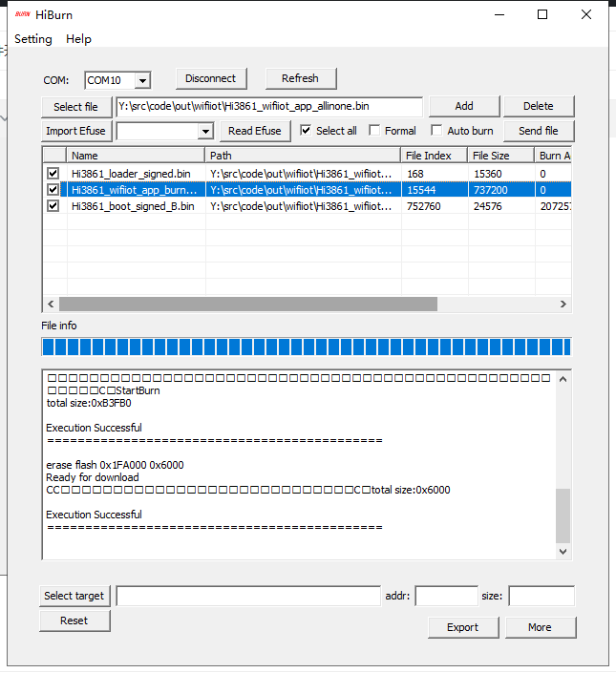Click the log panel scroll up arrow

[563, 379]
